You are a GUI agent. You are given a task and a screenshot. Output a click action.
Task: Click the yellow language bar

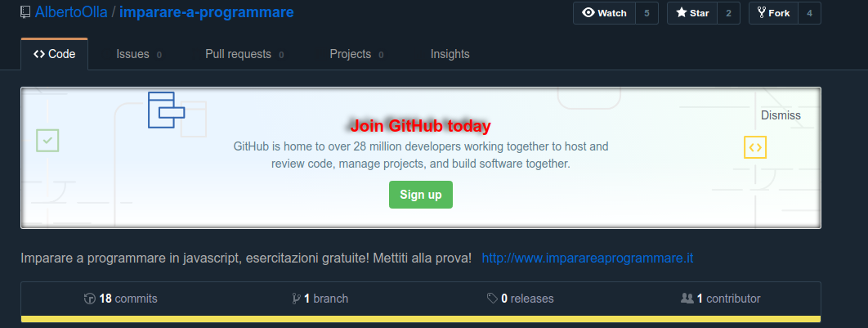421,318
